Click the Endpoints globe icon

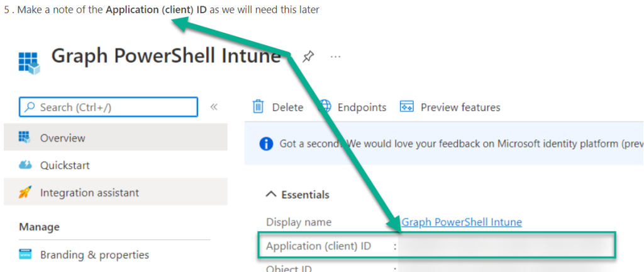point(325,106)
